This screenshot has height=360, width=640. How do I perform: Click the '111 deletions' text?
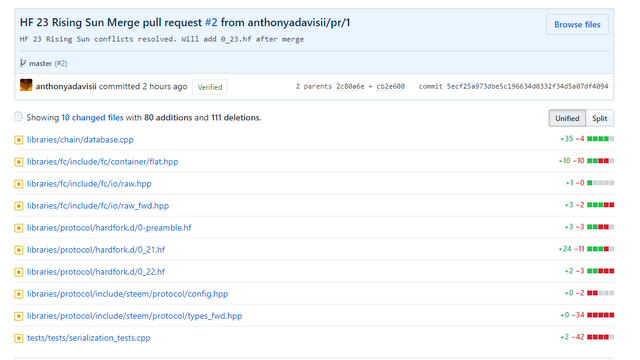[x=236, y=118]
